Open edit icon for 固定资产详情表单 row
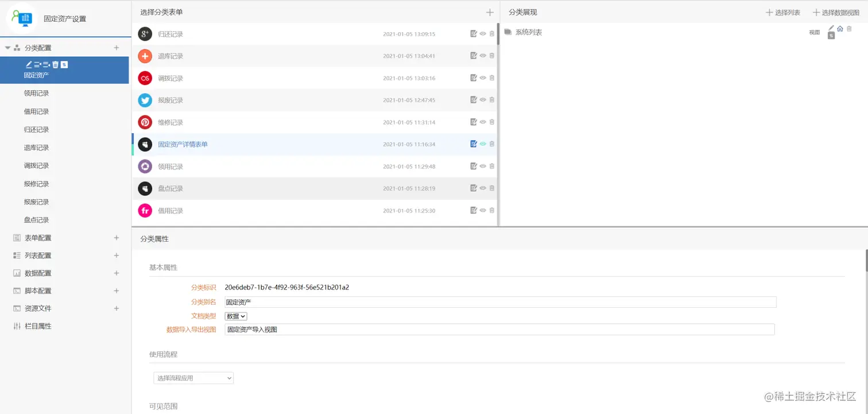The image size is (868, 414). click(x=474, y=144)
